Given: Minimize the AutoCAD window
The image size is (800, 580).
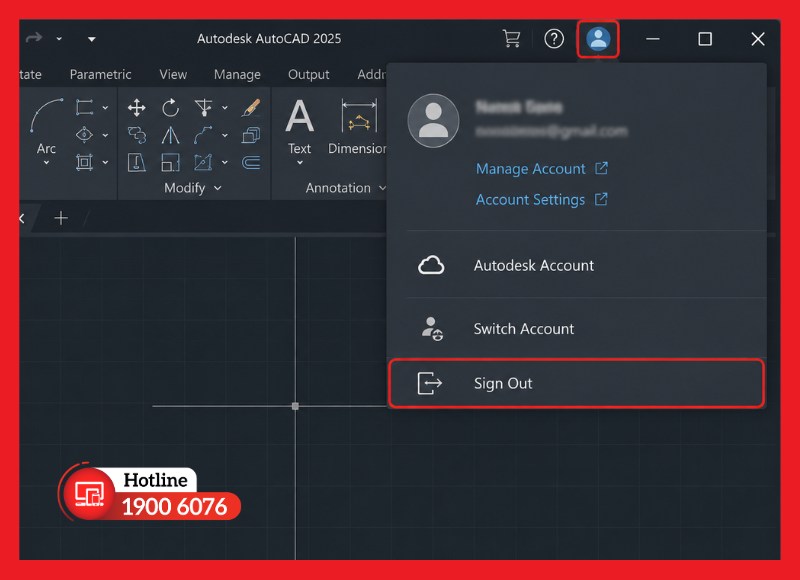Looking at the screenshot, I should click(653, 39).
